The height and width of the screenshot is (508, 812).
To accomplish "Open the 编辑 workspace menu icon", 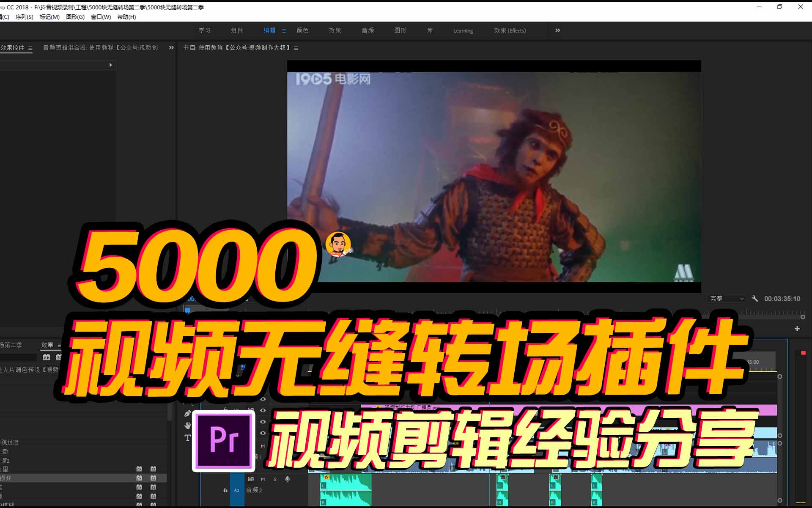I will (284, 31).
